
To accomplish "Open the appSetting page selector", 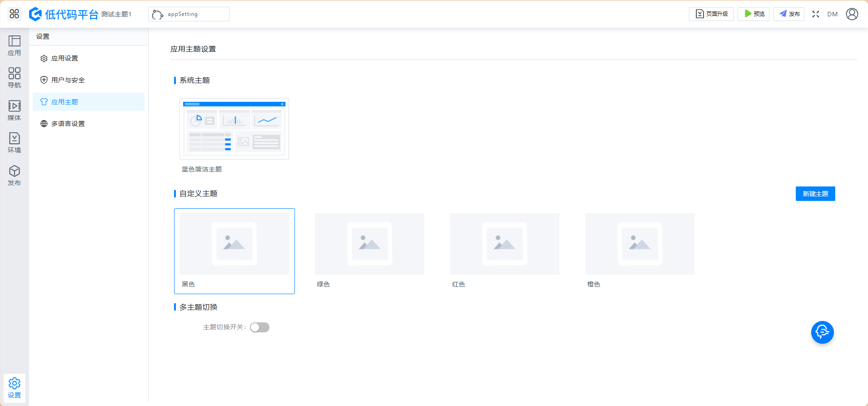I will pyautogui.click(x=189, y=14).
